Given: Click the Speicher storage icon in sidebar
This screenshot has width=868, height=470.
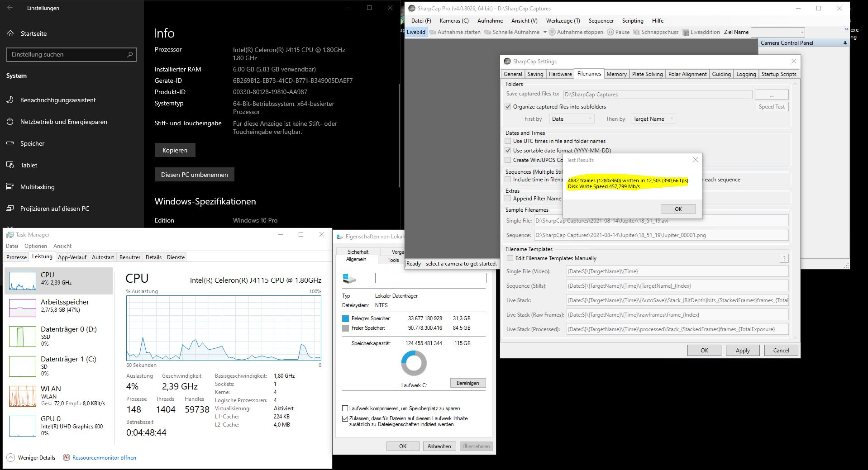Looking at the screenshot, I should pos(10,143).
